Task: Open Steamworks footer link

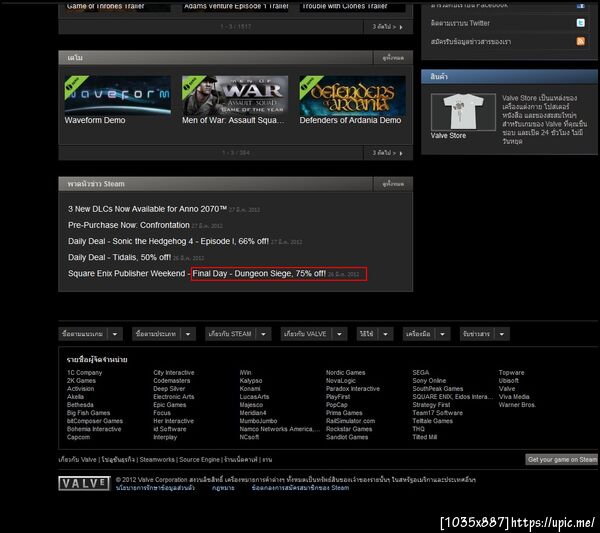Action: (x=157, y=460)
